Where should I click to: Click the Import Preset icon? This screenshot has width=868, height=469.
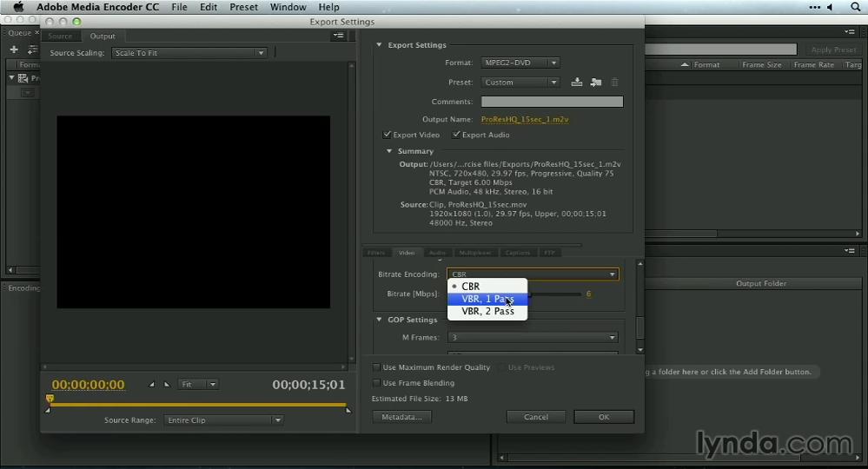[596, 83]
